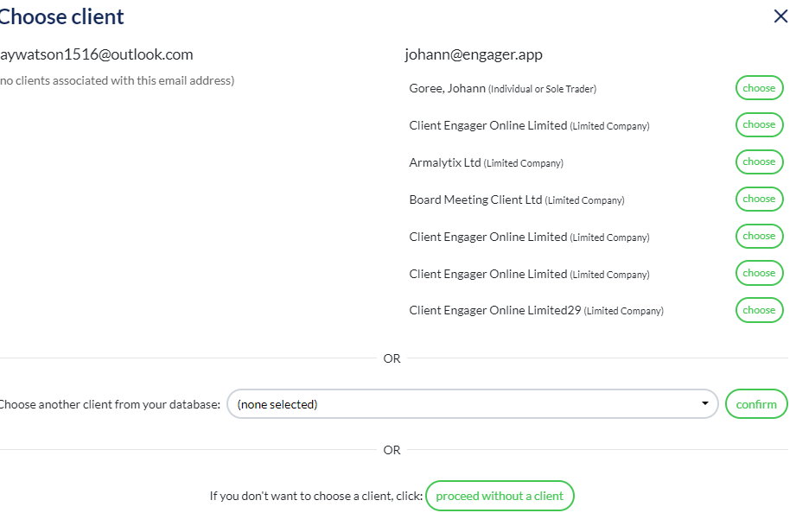The width and height of the screenshot is (796, 532).
Task: Click "proceed without a client" button
Action: pyautogui.click(x=500, y=496)
